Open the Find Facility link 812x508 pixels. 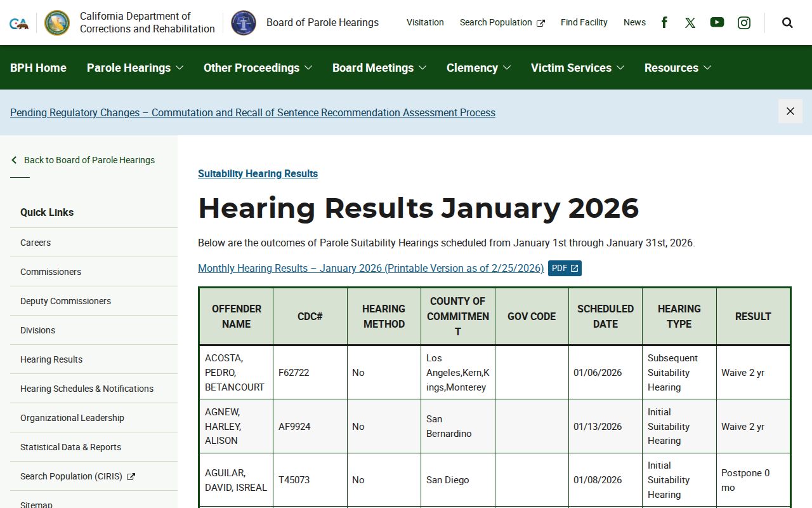click(x=584, y=22)
